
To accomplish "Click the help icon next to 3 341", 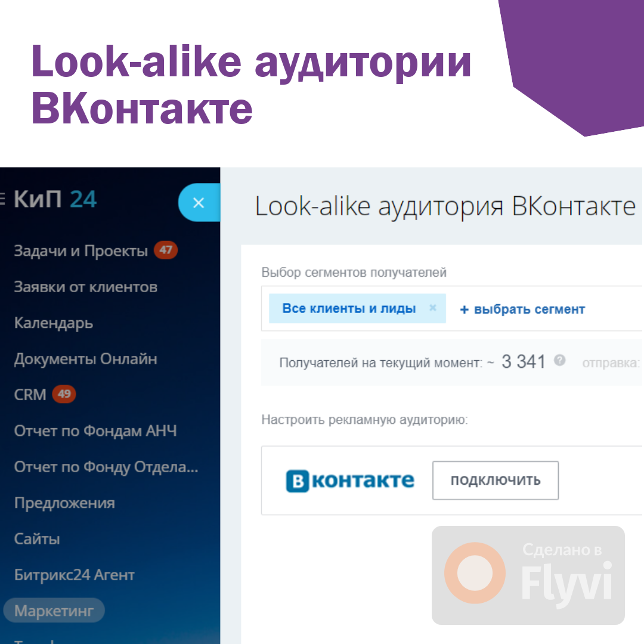I will pos(559,361).
